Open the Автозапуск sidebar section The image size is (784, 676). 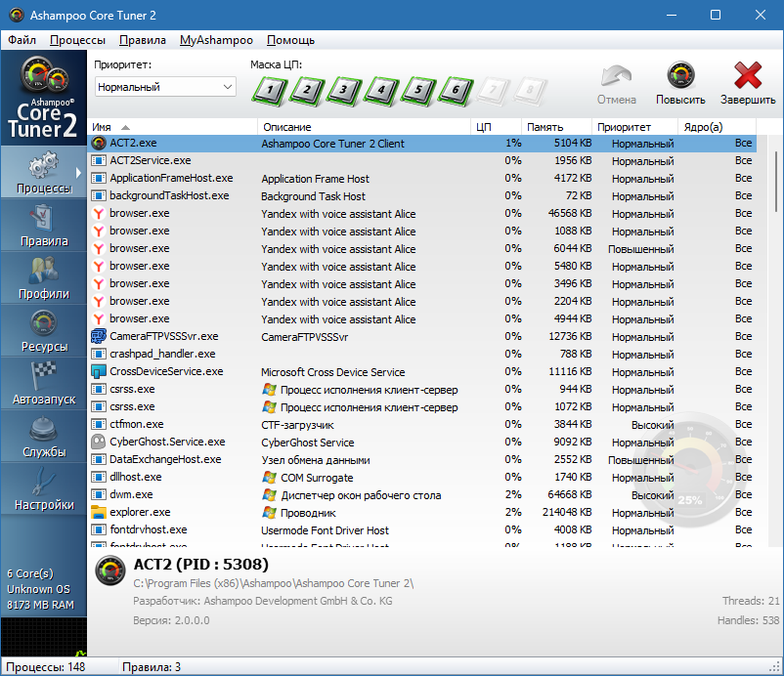coord(44,383)
